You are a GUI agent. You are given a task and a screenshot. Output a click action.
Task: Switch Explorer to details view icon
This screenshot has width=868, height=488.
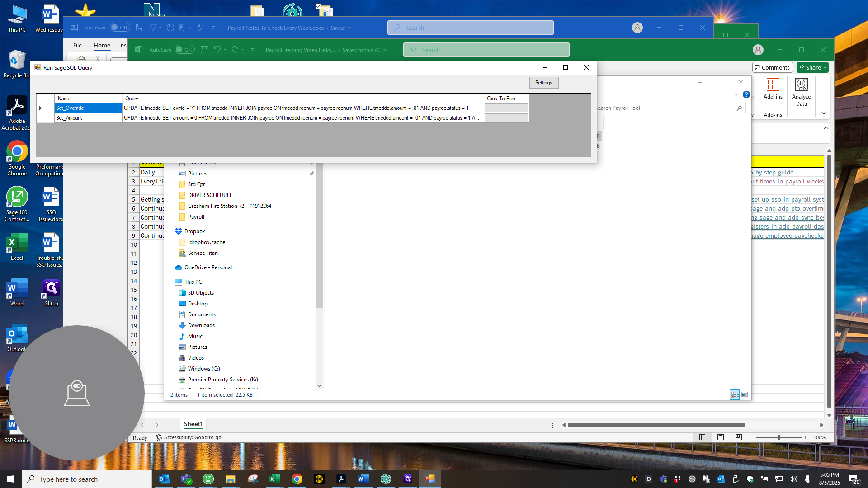[x=735, y=394]
